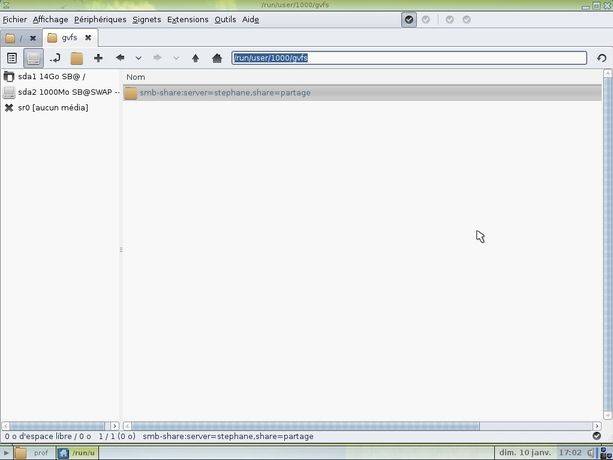
Task: Open taskbar start menu triangle
Action: point(6,453)
